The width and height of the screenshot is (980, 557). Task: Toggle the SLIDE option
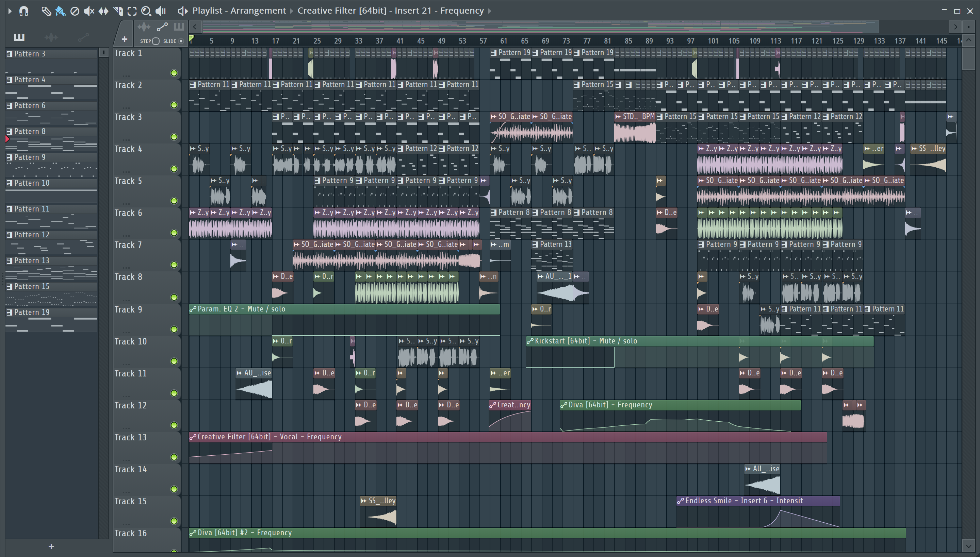tap(181, 41)
